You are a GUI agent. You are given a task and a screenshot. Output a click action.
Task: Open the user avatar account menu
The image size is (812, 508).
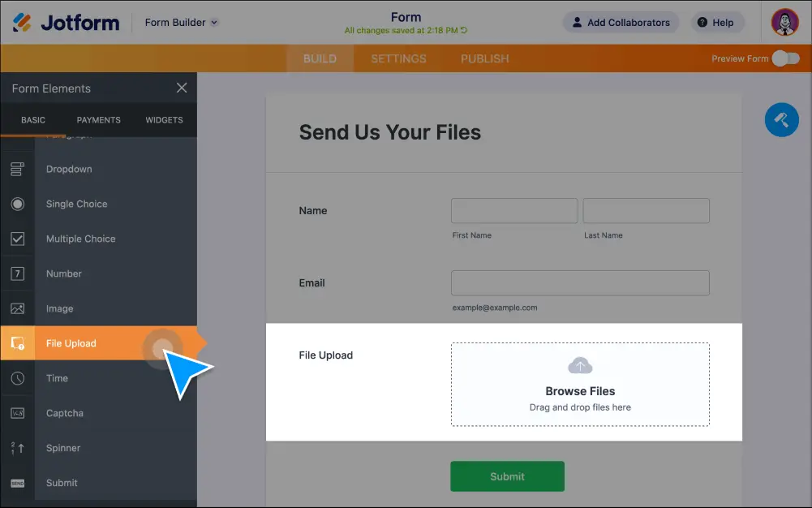[x=784, y=23]
